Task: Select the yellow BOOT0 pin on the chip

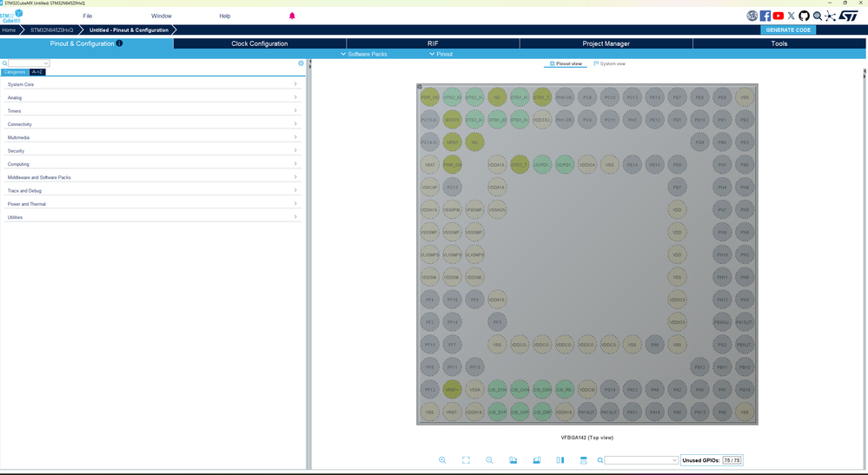Action: [x=453, y=120]
